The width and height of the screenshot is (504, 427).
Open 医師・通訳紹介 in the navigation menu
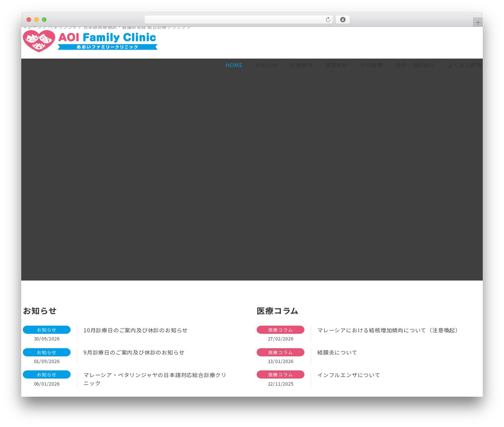(x=415, y=65)
